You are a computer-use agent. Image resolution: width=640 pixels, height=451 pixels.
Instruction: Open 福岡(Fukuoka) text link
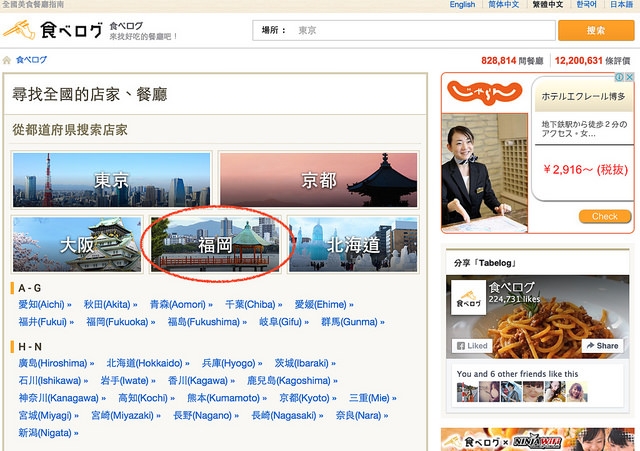pos(121,322)
